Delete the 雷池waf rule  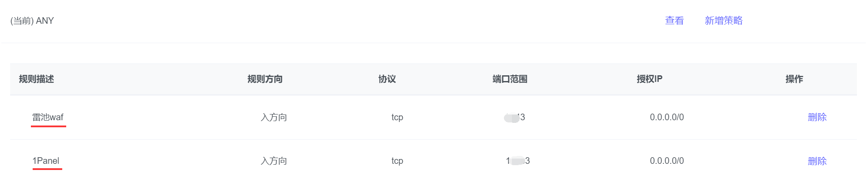click(817, 117)
